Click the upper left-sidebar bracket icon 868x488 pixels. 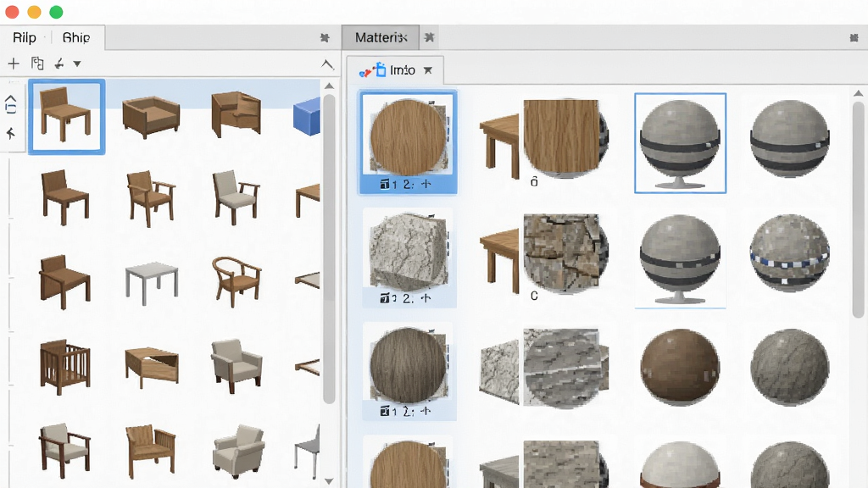[10, 104]
